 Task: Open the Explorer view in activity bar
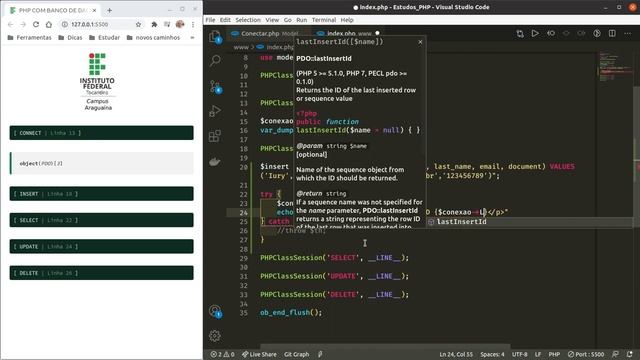tap(215, 37)
